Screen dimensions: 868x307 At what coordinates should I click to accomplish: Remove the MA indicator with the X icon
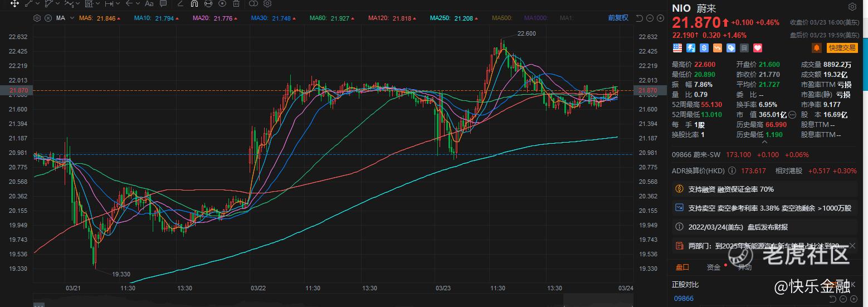48,18
